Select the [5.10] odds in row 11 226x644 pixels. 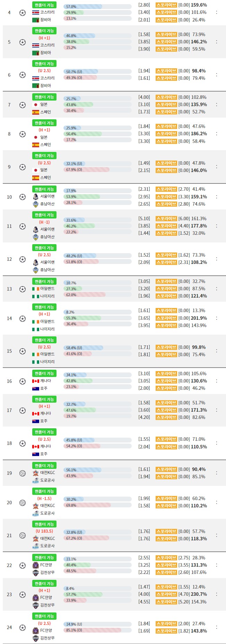pos(144,218)
